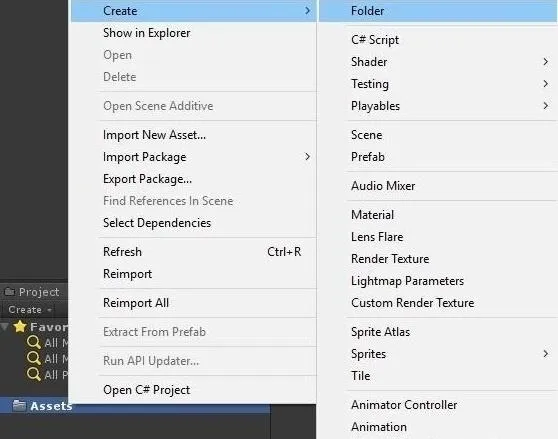Select Folder from the Create submenu
558x439 pixels.
pos(438,11)
